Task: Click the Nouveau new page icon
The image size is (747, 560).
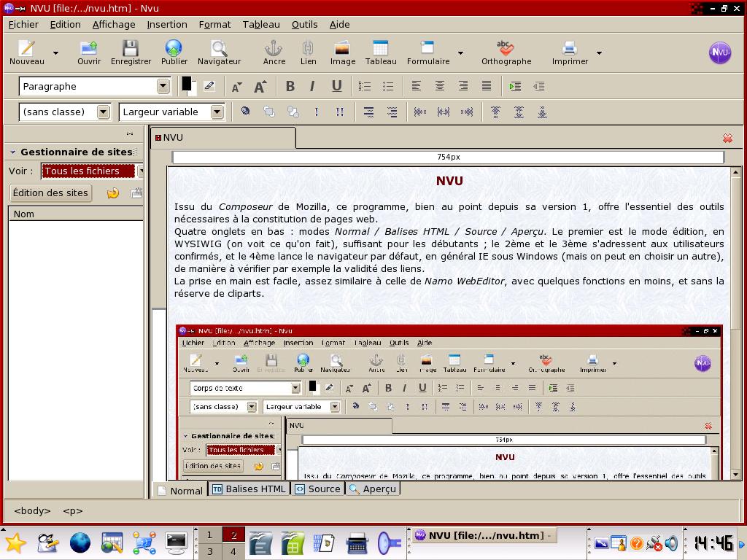Action: [x=27, y=52]
